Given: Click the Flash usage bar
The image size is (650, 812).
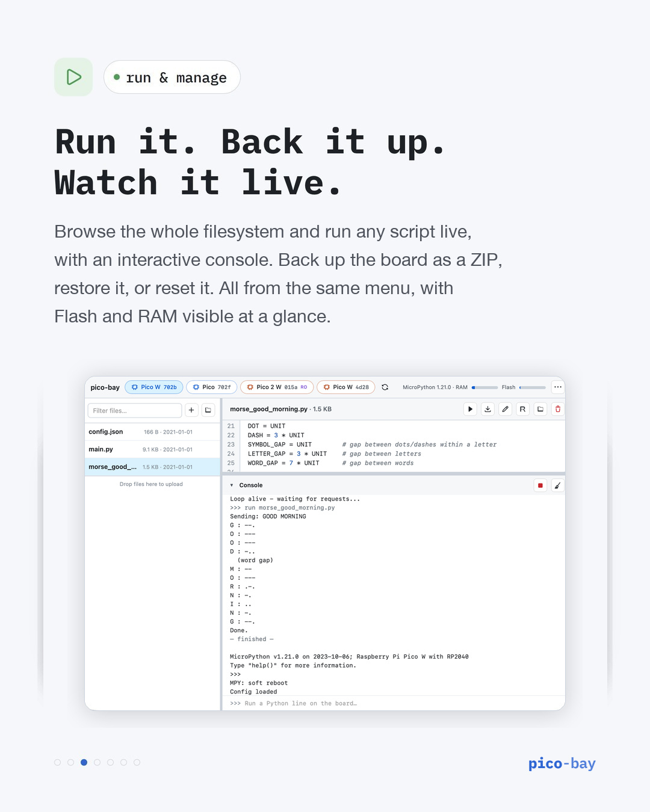Looking at the screenshot, I should [x=533, y=387].
